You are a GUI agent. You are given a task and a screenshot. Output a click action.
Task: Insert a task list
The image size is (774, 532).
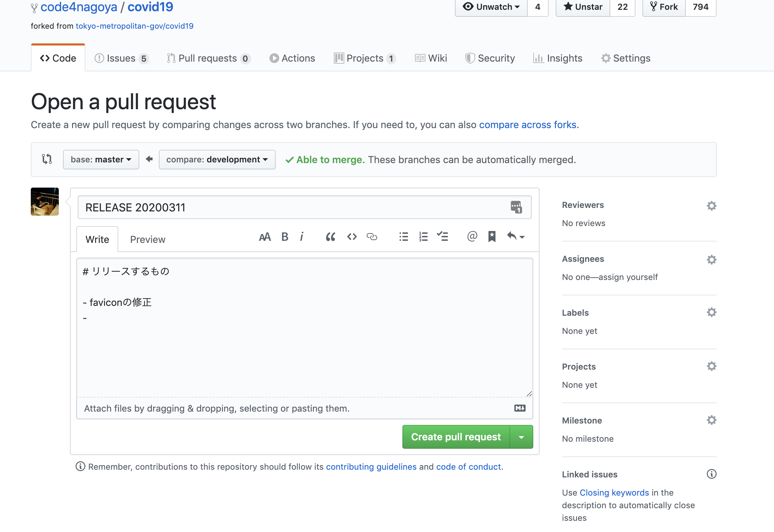(442, 237)
